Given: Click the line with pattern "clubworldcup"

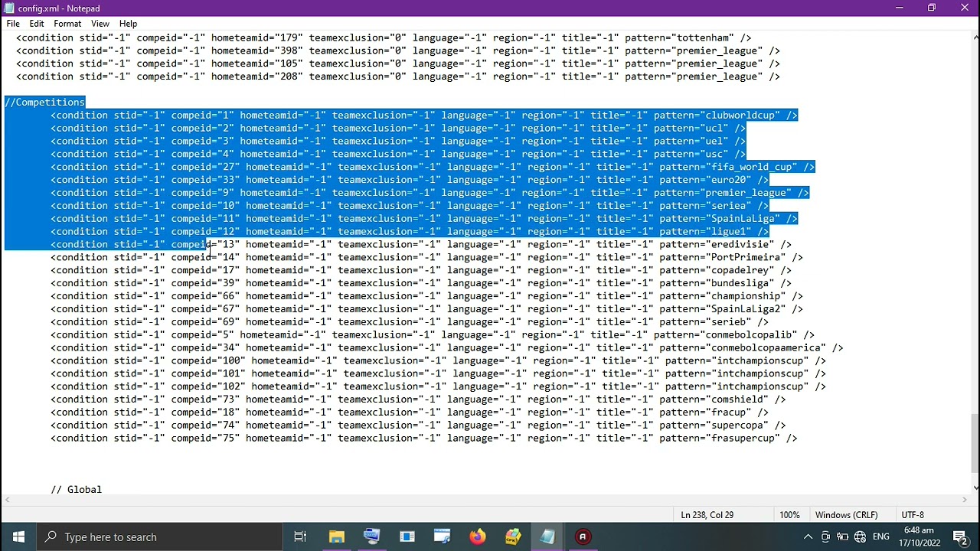Looking at the screenshot, I should [424, 115].
